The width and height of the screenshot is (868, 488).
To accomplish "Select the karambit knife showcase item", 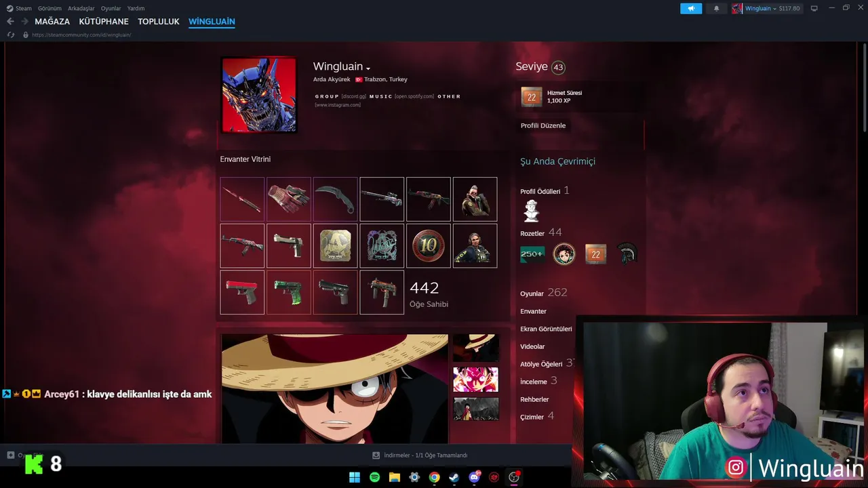I will click(336, 199).
